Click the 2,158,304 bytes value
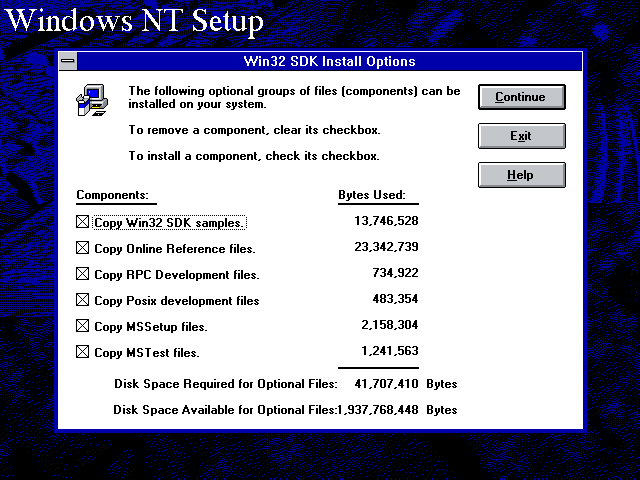The image size is (640, 480). (x=390, y=325)
